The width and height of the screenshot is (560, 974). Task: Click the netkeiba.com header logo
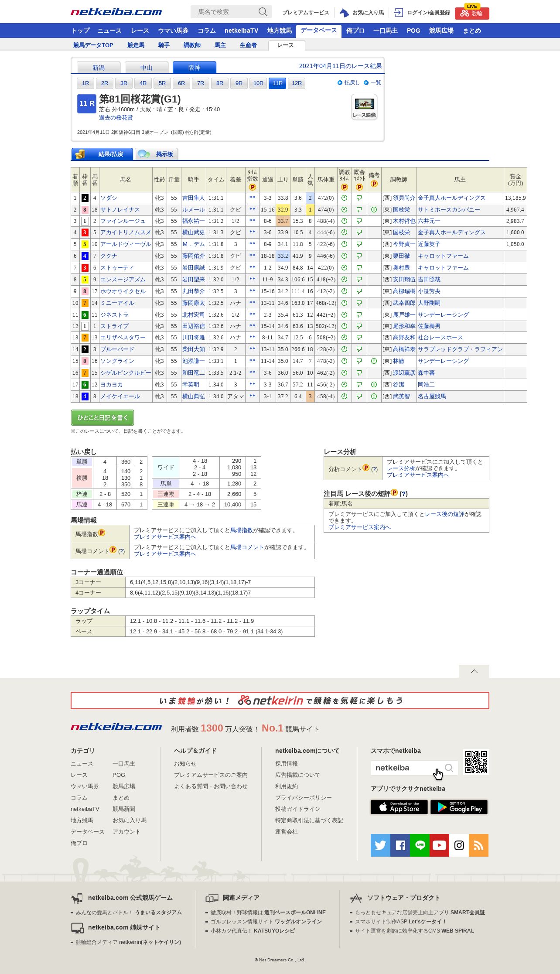tap(116, 12)
